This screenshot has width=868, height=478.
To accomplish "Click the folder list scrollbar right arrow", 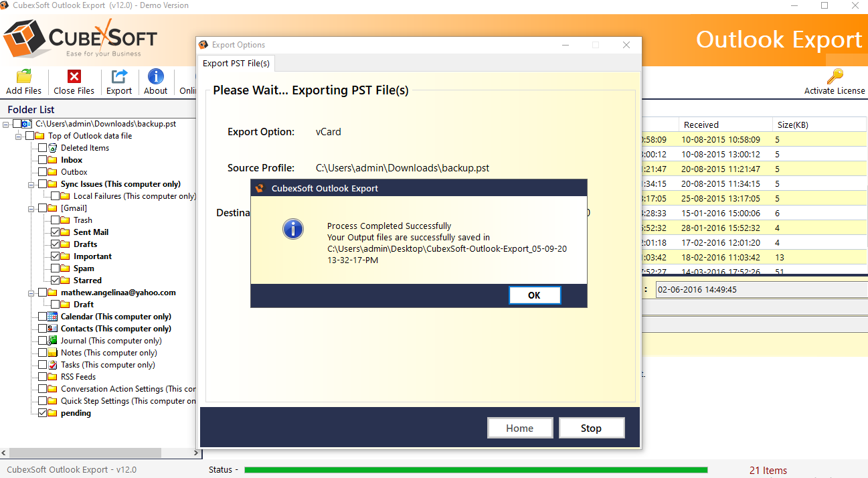I will (x=197, y=453).
